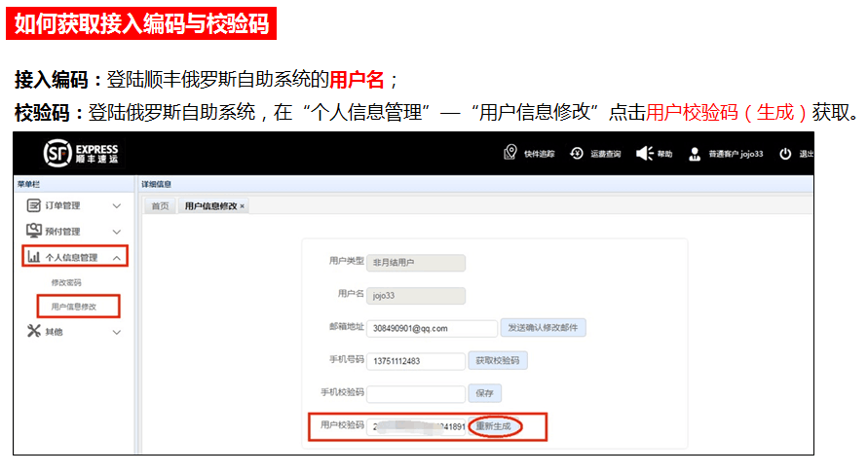Screen dimensions: 868x474
Task: Expand the 订单管理 chevron
Action: [x=116, y=205]
